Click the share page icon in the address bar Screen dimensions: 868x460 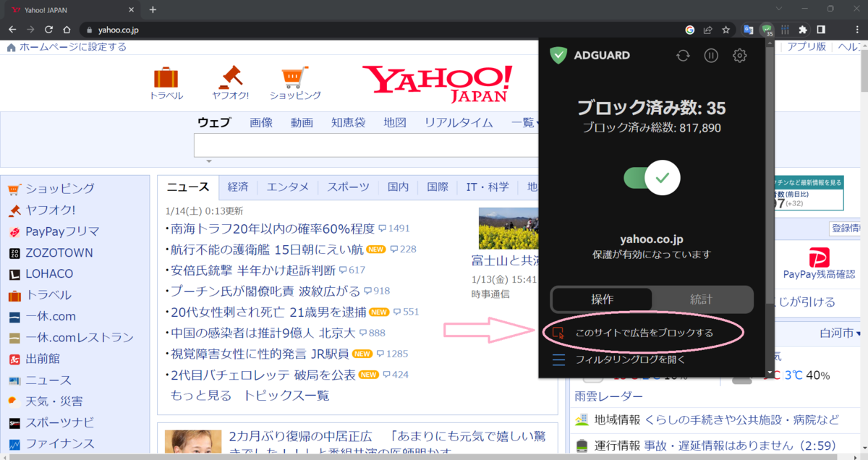(x=708, y=30)
